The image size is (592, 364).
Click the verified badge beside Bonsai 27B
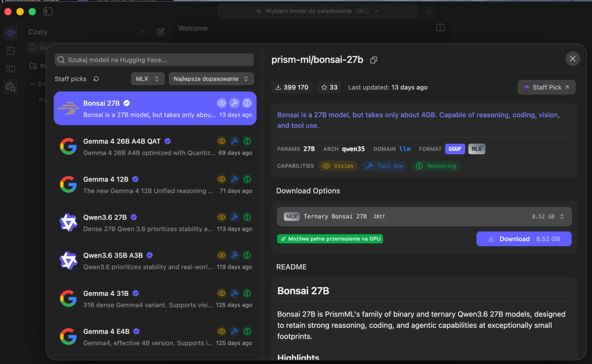[127, 103]
